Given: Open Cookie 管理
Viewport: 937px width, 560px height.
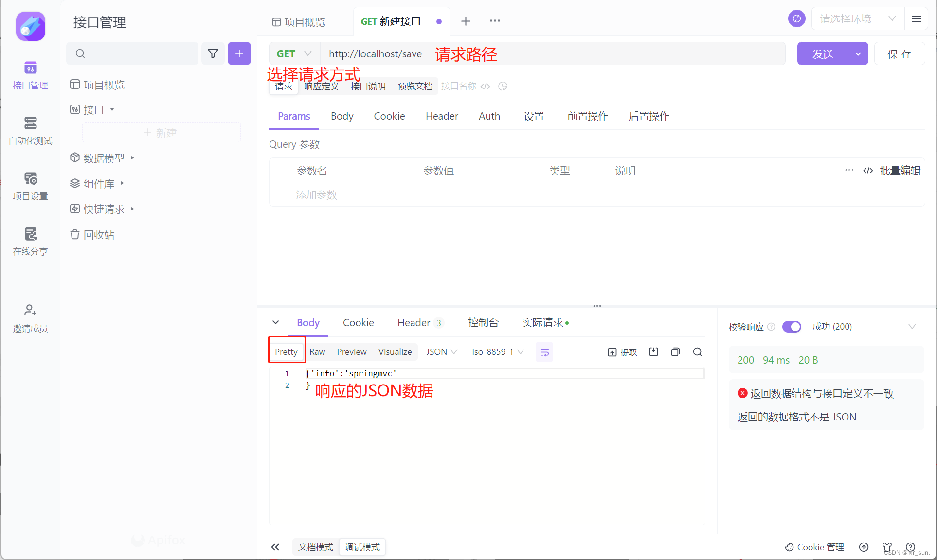Looking at the screenshot, I should pos(815,547).
